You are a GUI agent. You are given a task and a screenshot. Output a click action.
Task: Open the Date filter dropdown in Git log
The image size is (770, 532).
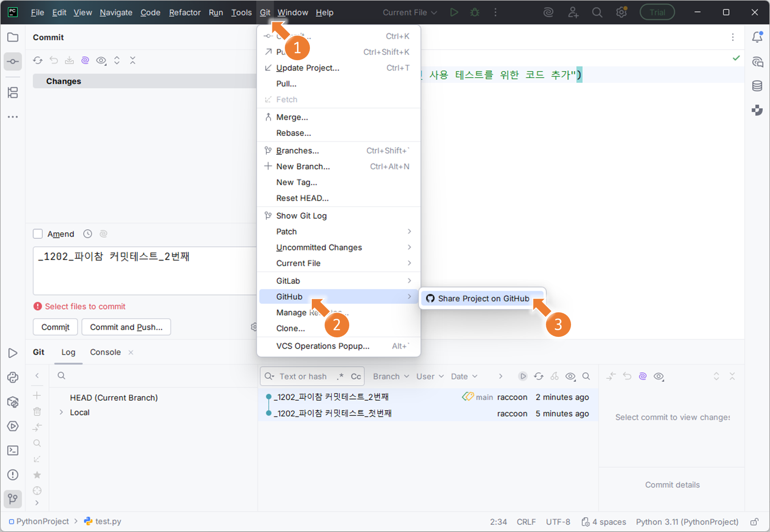[464, 376]
